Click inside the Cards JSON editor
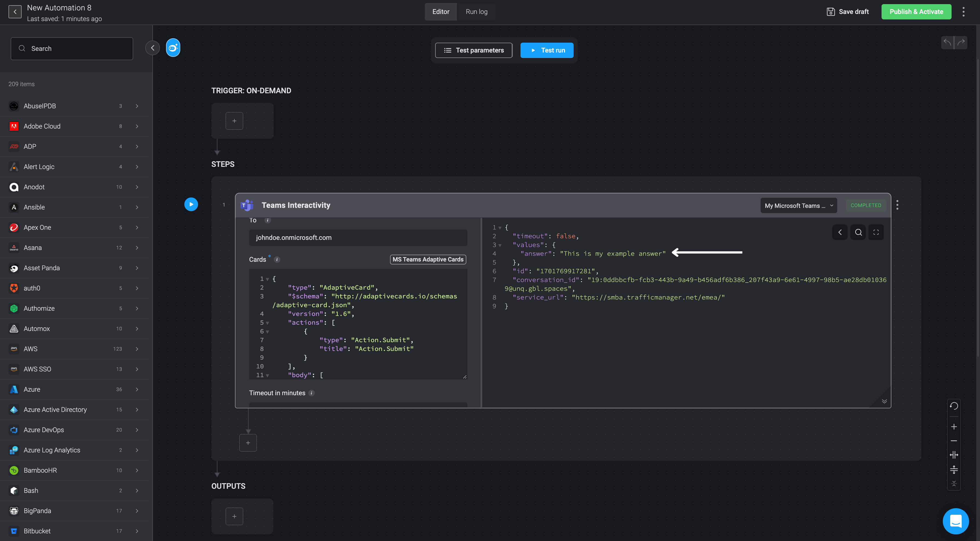Viewport: 980px width, 541px height. pos(358,324)
